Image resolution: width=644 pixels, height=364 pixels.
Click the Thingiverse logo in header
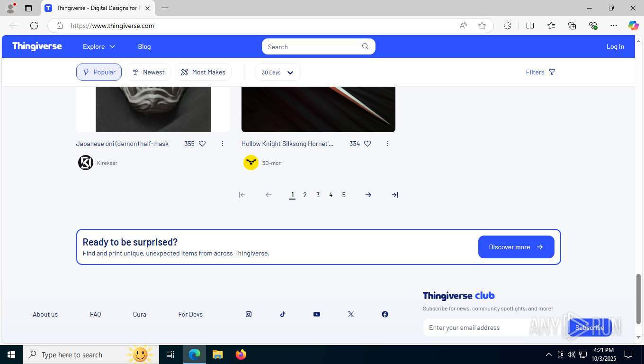coord(37,46)
